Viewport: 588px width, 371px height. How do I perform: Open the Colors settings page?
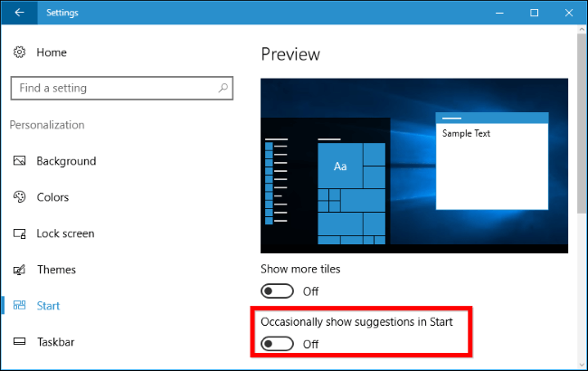(52, 197)
